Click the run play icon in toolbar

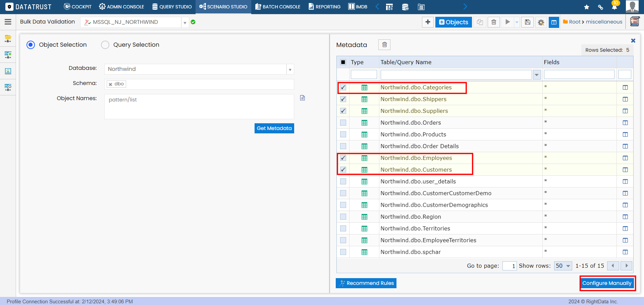pos(507,22)
